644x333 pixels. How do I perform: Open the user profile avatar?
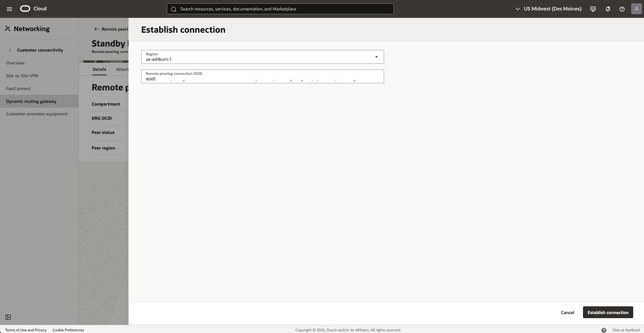pos(636,9)
